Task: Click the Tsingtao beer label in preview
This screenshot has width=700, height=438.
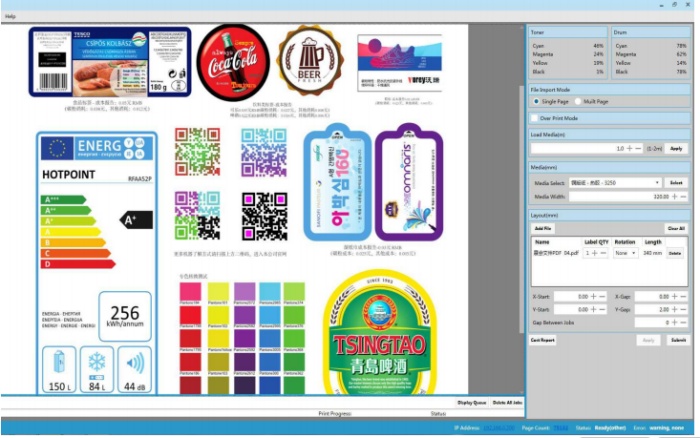Action: (379, 332)
